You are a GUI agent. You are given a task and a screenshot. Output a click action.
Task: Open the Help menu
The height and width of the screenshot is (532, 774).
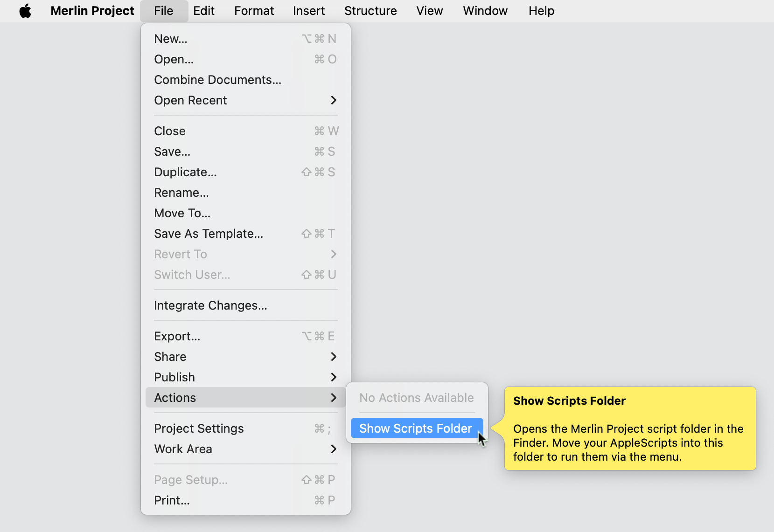click(541, 11)
